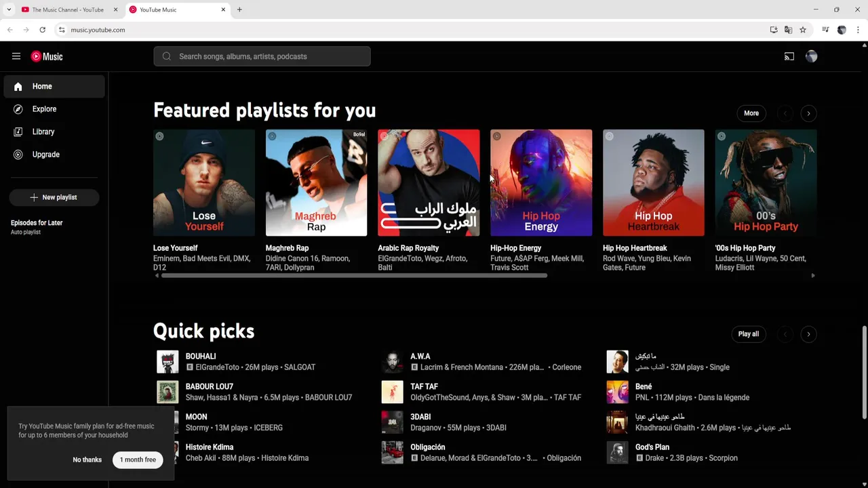Go to Home in sidebar
868x488 pixels.
click(x=54, y=86)
